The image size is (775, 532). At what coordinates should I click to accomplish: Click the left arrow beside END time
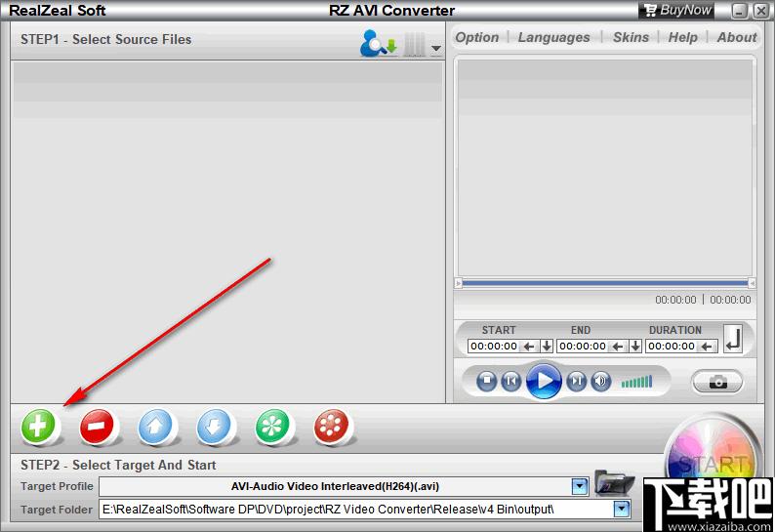tap(618, 347)
